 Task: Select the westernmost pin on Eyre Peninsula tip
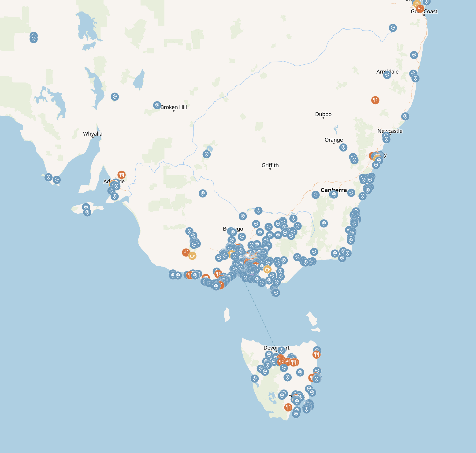pos(48,177)
